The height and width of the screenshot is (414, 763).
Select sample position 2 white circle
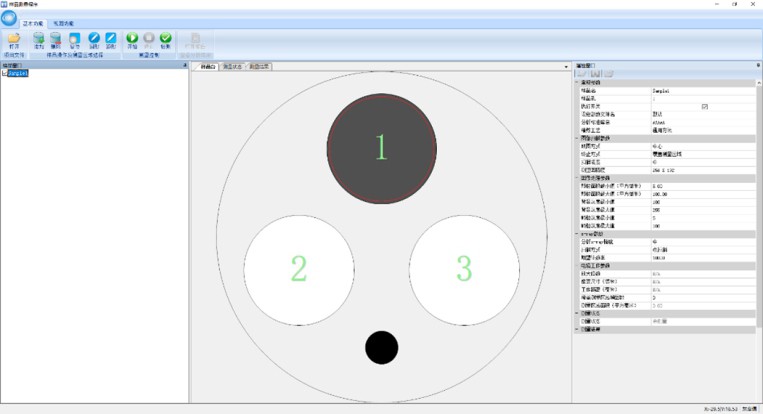point(298,267)
